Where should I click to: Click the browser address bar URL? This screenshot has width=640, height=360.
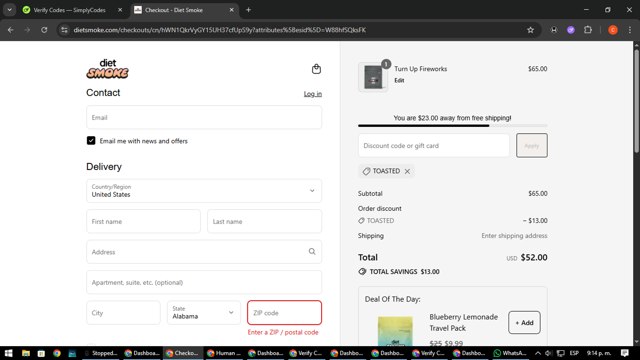click(220, 30)
